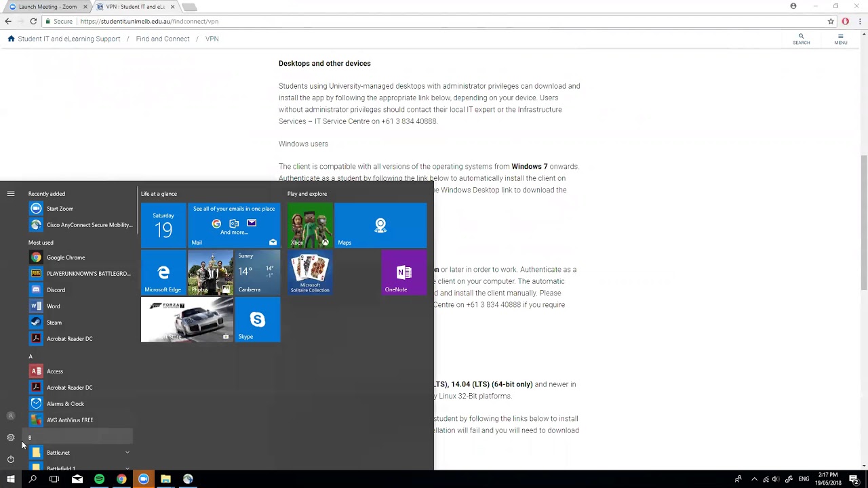
Task: Open the Action Center notifications icon
Action: 854,479
